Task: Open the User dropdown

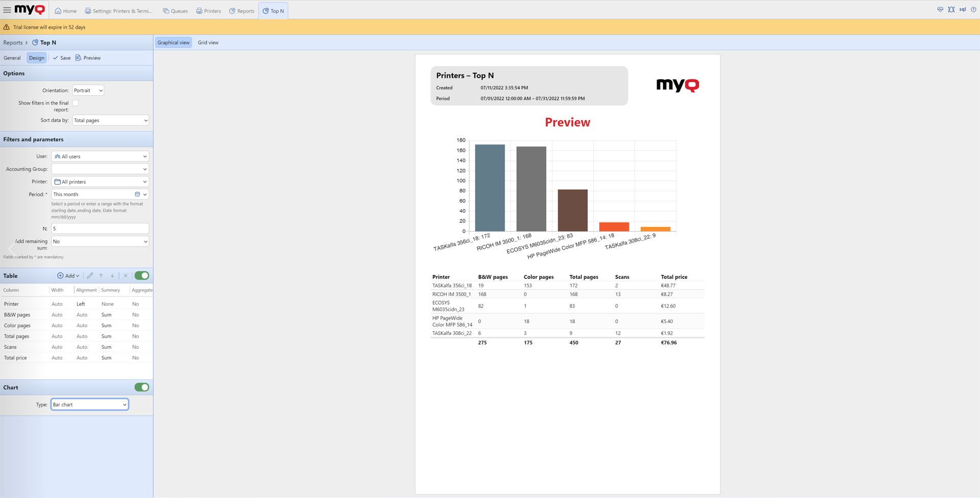Action: tap(100, 156)
